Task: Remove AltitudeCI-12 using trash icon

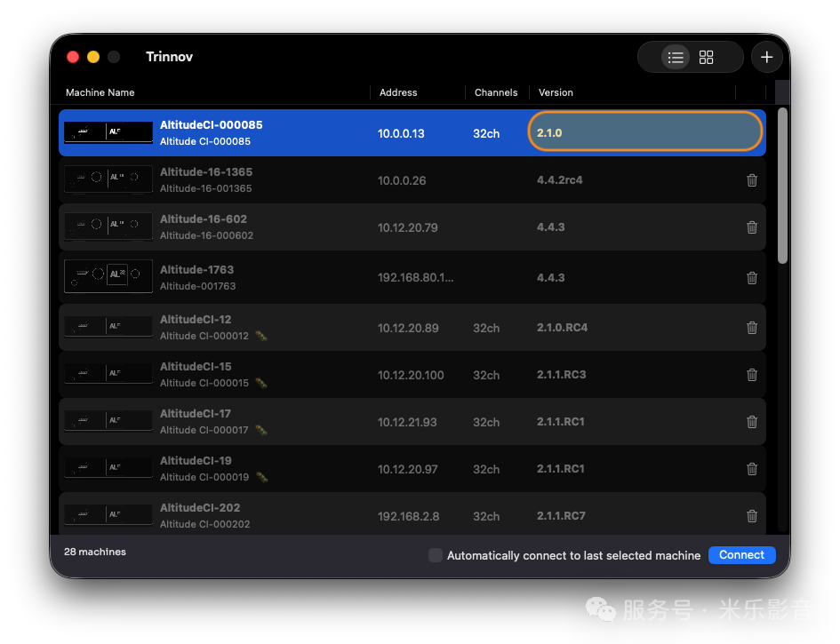Action: point(752,328)
